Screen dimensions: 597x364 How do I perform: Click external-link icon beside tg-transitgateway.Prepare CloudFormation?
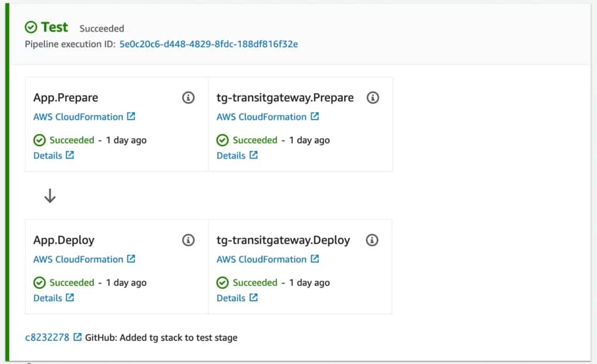[314, 116]
